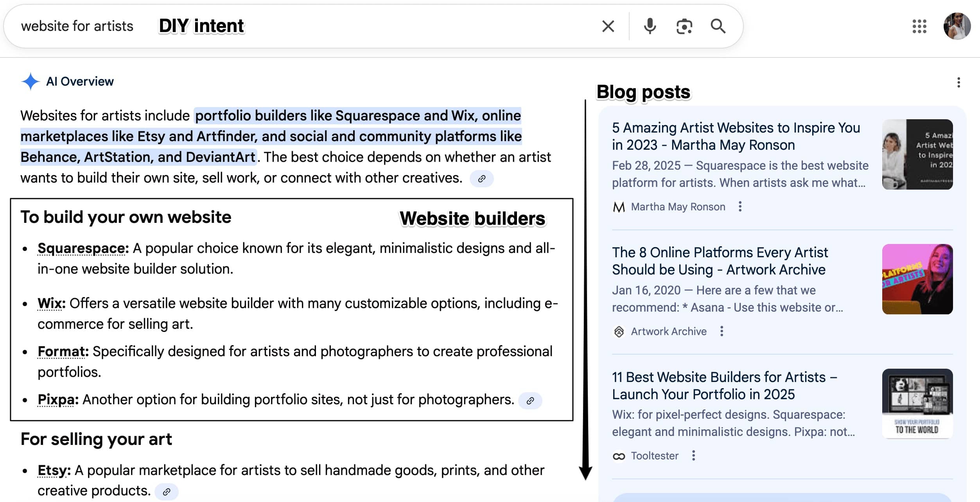This screenshot has height=502, width=980.
Task: Open the Google apps grid
Action: point(919,26)
